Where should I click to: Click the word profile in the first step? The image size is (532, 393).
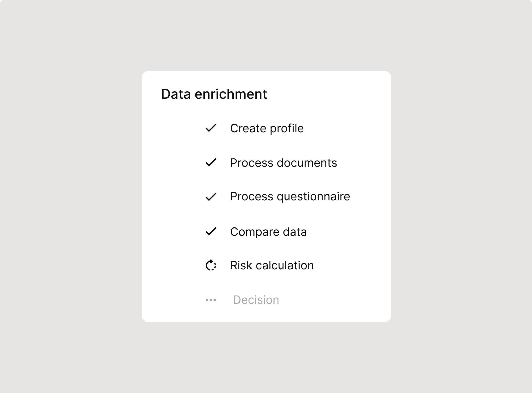coord(287,128)
